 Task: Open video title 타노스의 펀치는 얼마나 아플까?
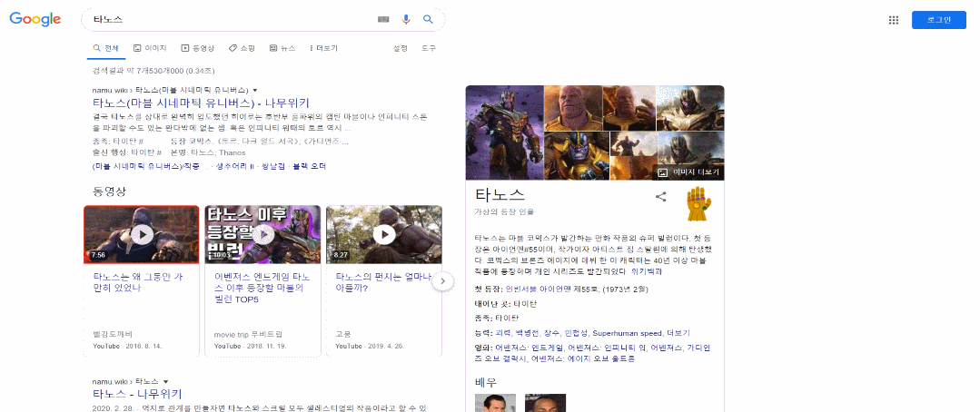click(x=382, y=282)
